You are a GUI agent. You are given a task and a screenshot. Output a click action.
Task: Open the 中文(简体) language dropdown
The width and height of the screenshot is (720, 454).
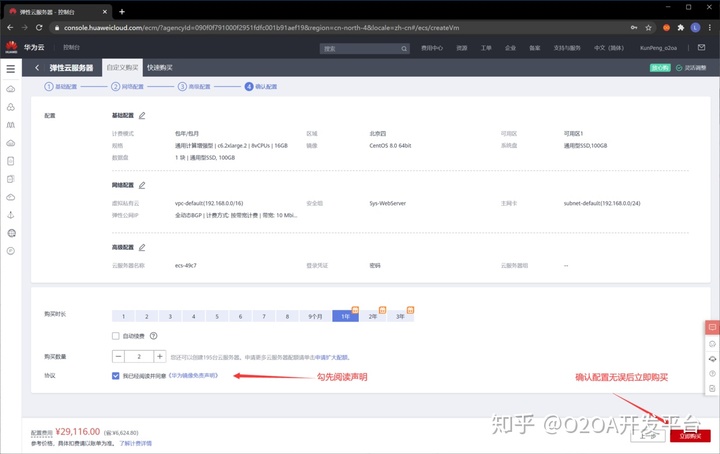609,48
